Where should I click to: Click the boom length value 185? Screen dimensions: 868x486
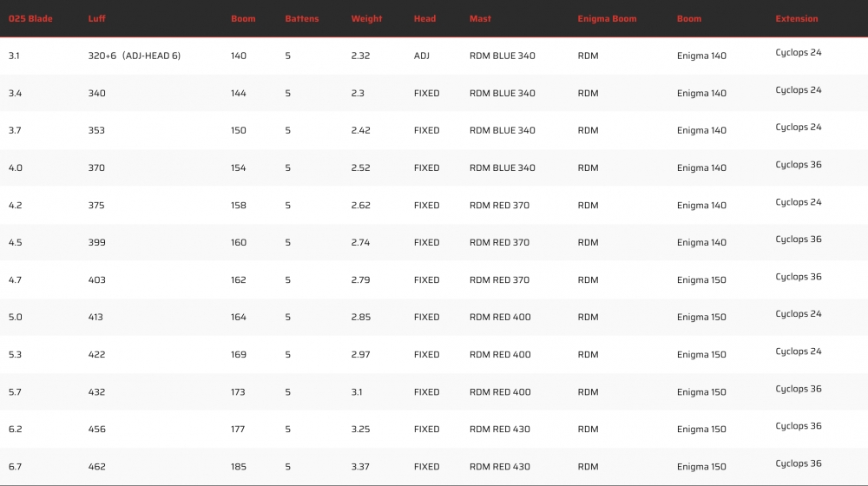click(x=239, y=467)
